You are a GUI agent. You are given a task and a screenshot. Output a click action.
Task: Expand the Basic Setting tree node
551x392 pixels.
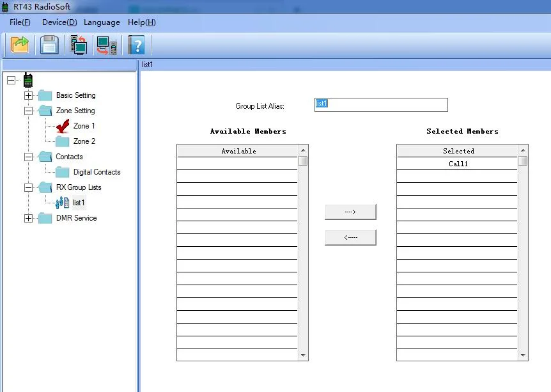[x=28, y=96]
